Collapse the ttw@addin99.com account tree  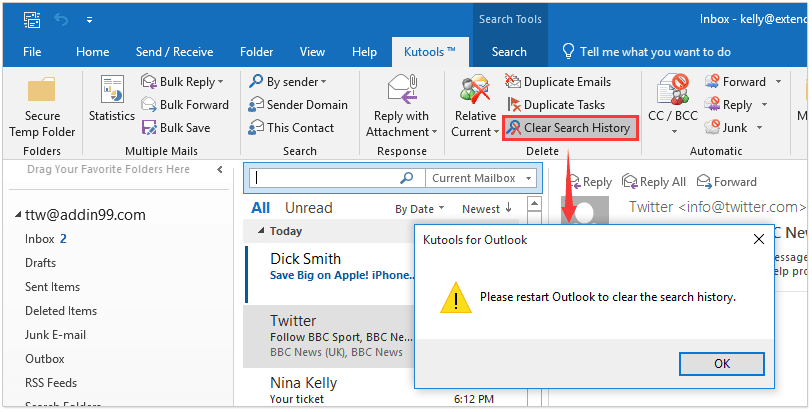[x=19, y=215]
